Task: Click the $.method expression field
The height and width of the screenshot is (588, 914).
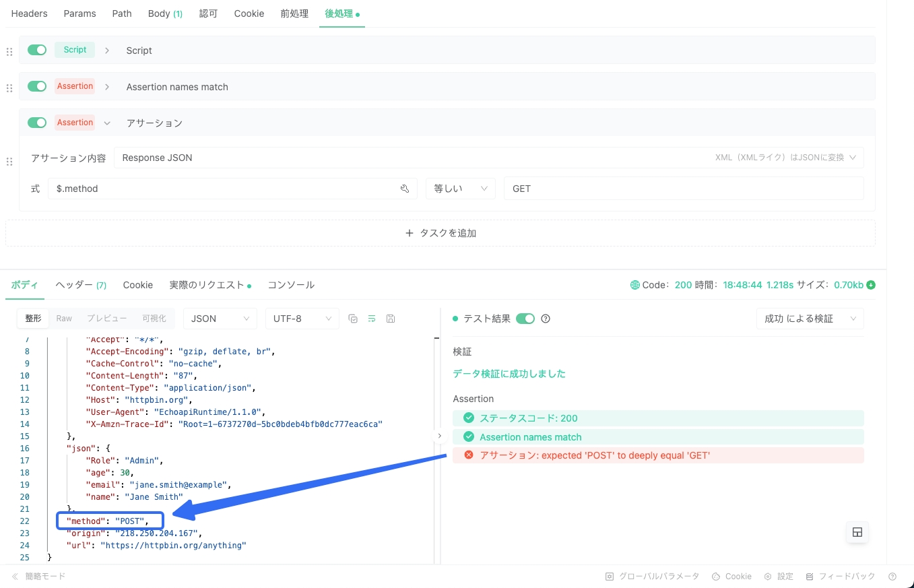Action: tap(232, 189)
